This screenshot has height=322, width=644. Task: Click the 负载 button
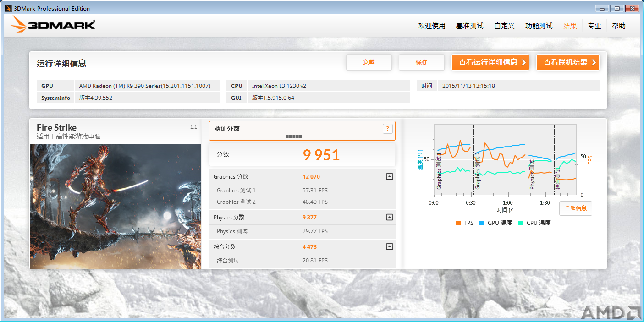pos(369,62)
